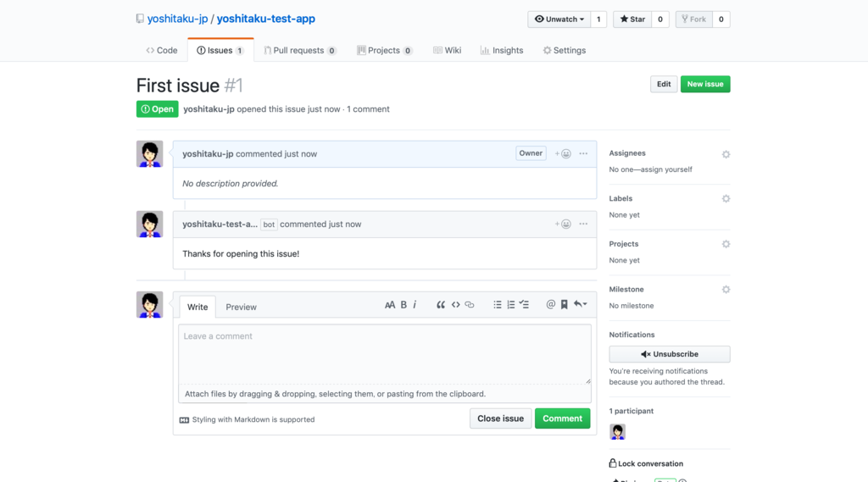Click the Fork button
The width and height of the screenshot is (868, 482).
pyautogui.click(x=693, y=19)
